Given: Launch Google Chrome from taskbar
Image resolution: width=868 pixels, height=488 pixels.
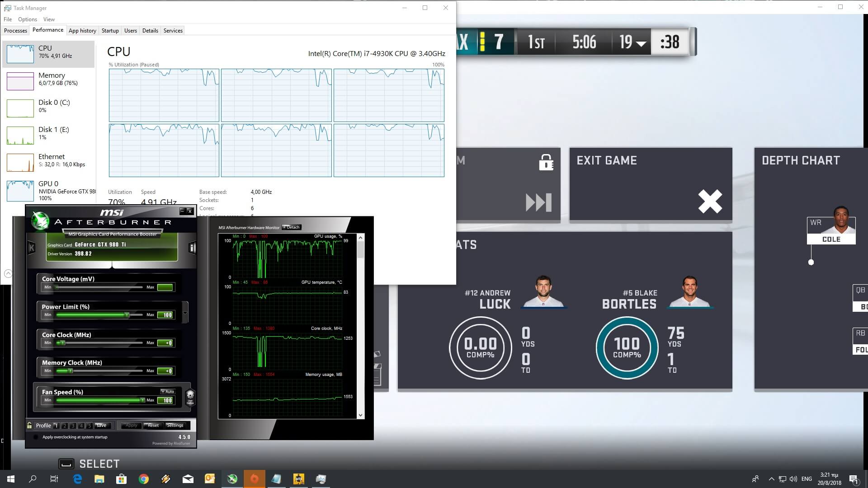Looking at the screenshot, I should [144, 479].
